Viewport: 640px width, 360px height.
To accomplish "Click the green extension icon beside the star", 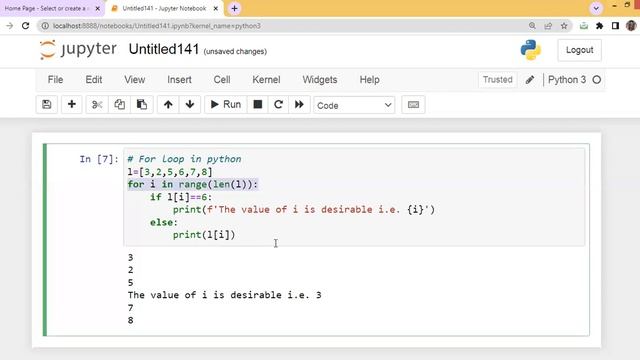I will tap(584, 26).
